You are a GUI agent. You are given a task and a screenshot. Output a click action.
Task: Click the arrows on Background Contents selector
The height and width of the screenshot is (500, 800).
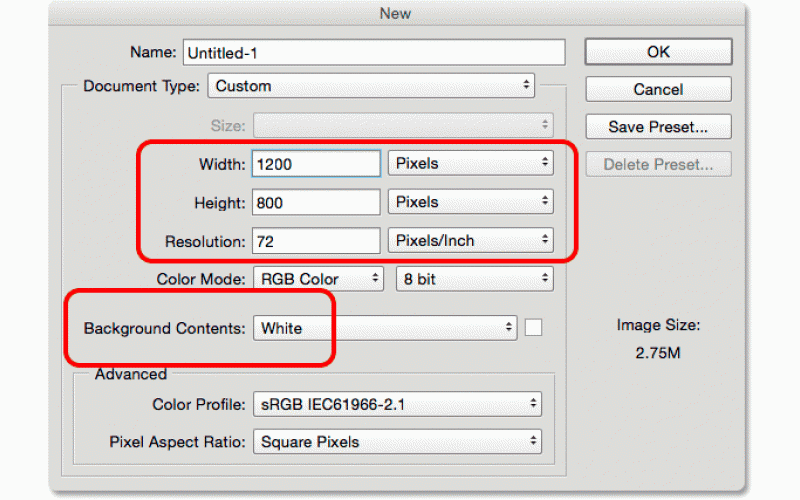(508, 327)
